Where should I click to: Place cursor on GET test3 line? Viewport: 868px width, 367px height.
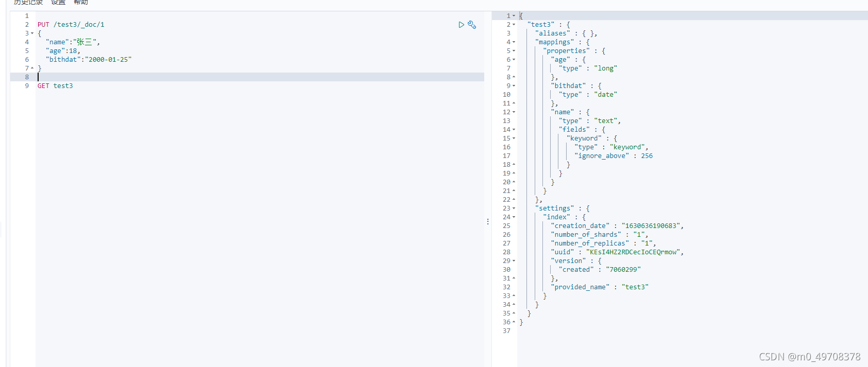point(55,86)
